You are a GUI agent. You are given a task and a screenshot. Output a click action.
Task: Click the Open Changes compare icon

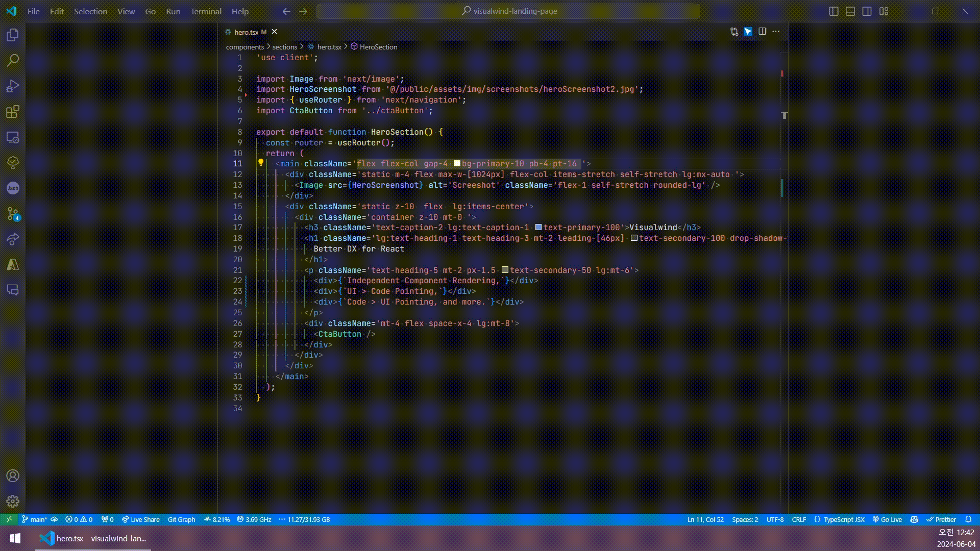pos(734,32)
